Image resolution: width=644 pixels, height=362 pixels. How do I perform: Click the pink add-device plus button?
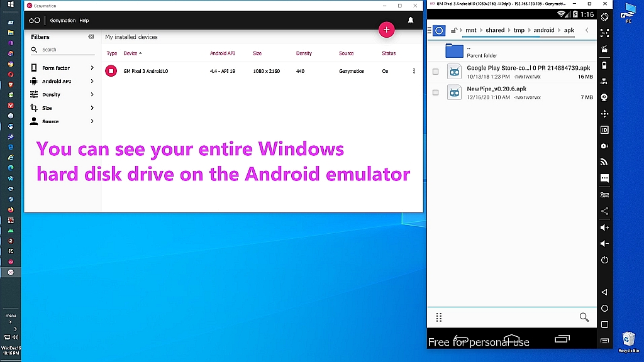click(386, 30)
